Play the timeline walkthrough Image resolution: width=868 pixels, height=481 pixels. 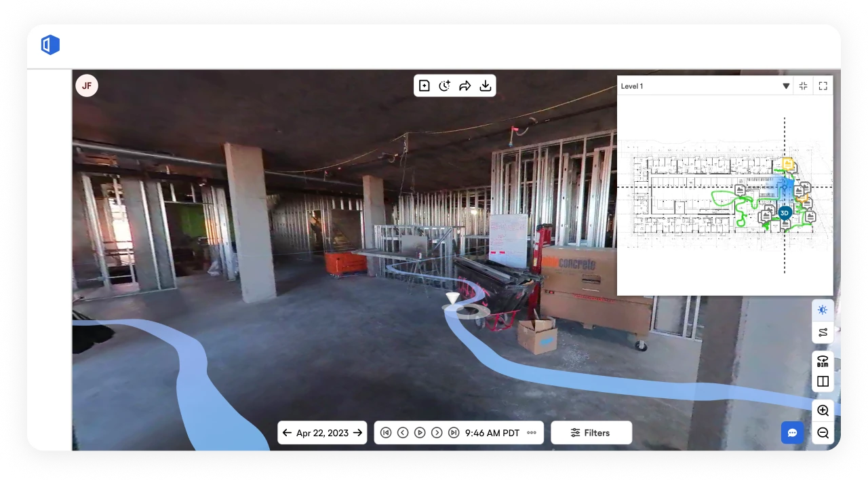pos(420,432)
